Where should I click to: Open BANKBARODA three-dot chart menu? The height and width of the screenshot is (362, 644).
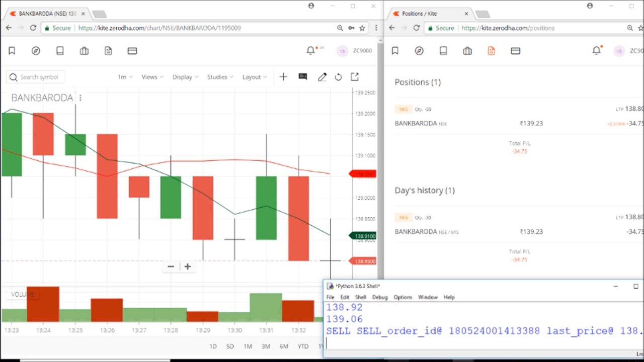pyautogui.click(x=80, y=98)
